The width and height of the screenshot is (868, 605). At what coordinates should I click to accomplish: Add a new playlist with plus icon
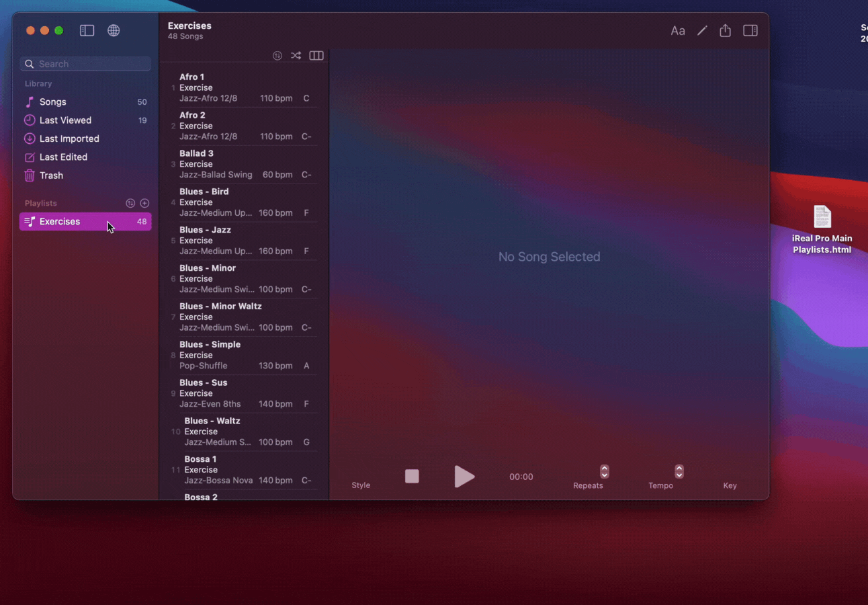tap(144, 203)
